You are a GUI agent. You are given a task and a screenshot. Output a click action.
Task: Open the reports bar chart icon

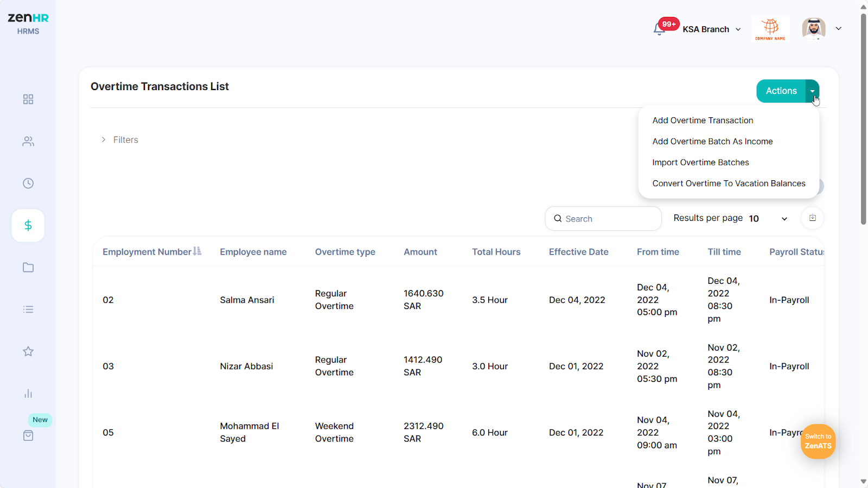pyautogui.click(x=28, y=394)
